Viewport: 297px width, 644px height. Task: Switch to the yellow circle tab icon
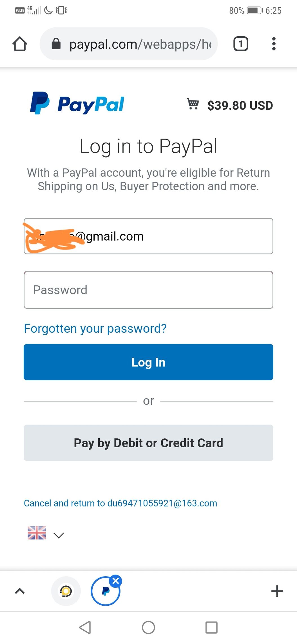(x=66, y=591)
